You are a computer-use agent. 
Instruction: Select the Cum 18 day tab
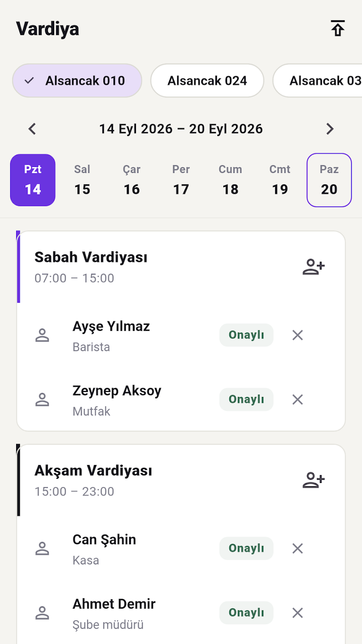pos(231,180)
